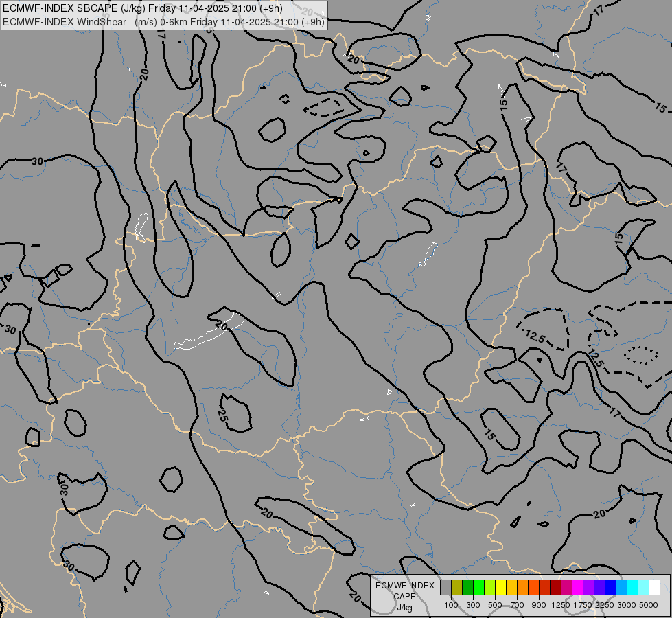Click the WindShear 0-6km title line

point(164,22)
